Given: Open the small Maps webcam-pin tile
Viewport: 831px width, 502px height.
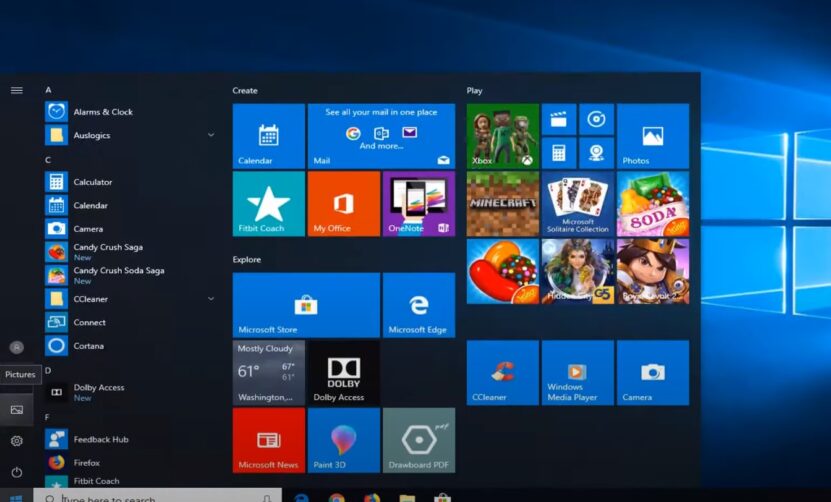Looking at the screenshot, I should tap(597, 153).
